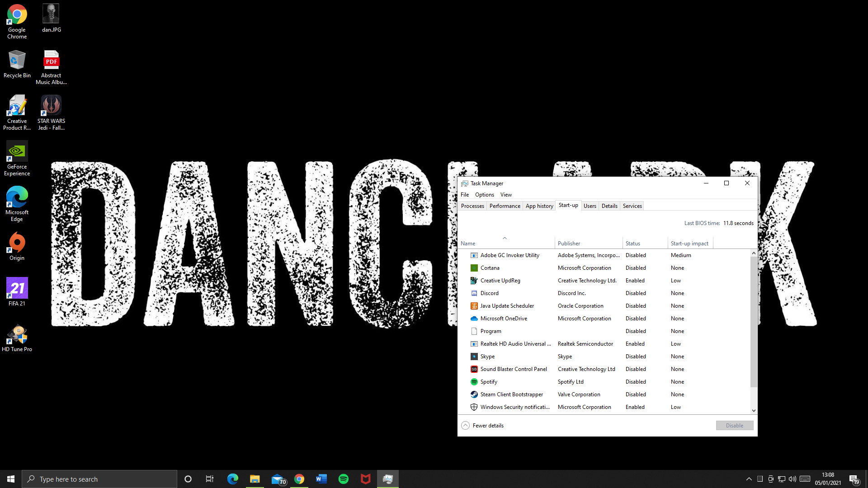This screenshot has height=488, width=868.
Task: Click the Discord icon in startup list
Action: point(474,293)
